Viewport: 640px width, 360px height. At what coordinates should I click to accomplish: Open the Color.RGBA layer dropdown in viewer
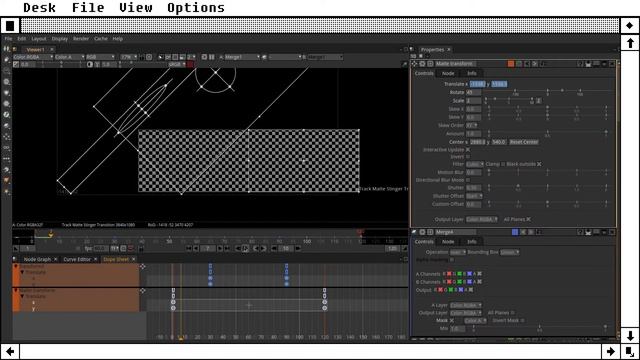[x=33, y=57]
